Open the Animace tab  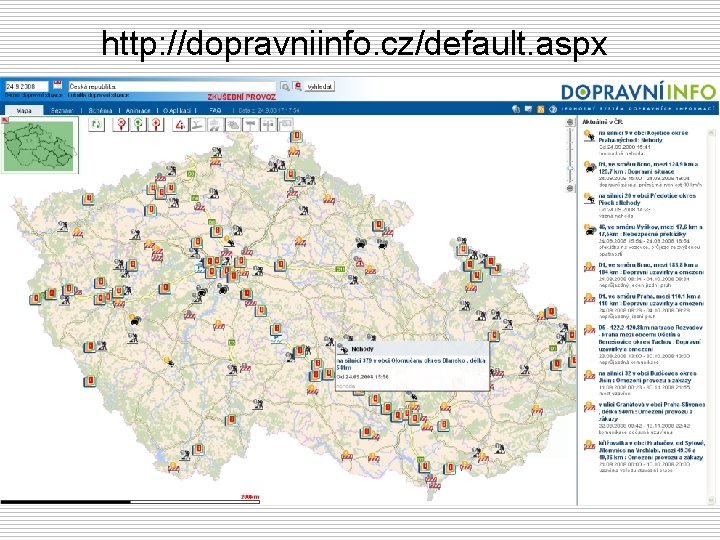(x=138, y=111)
